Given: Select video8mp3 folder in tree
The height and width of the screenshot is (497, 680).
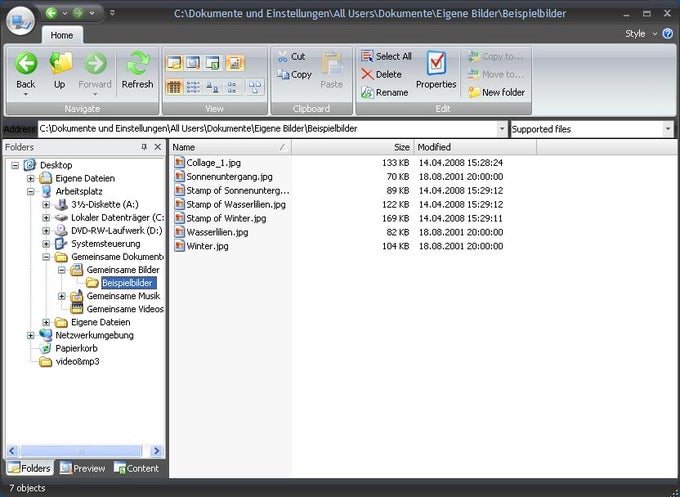Looking at the screenshot, I should click(x=77, y=361).
